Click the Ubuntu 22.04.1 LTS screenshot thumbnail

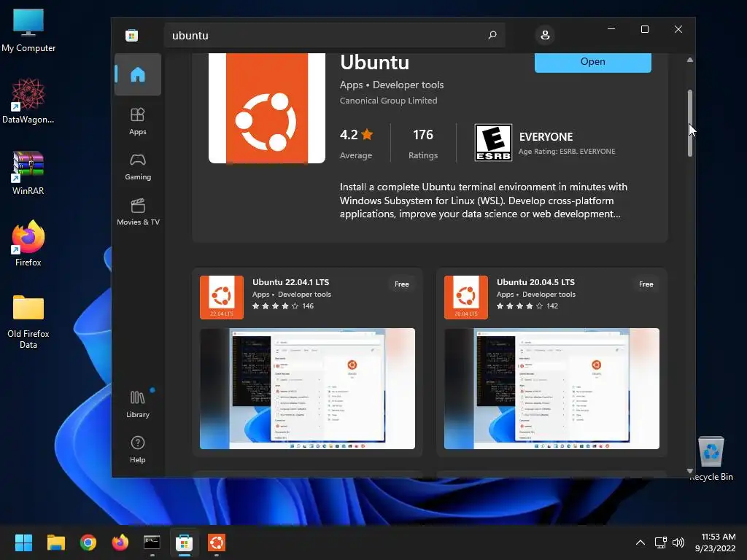[x=307, y=389]
